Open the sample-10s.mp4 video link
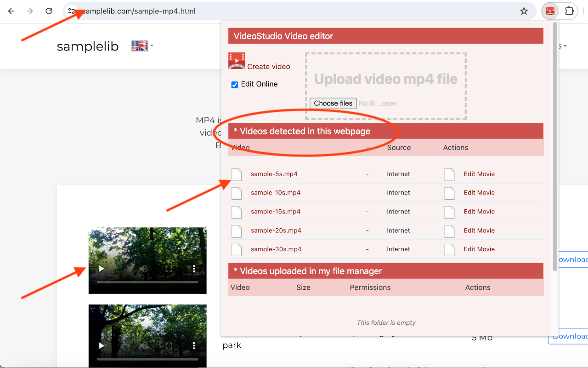The width and height of the screenshot is (588, 368). [x=276, y=193]
